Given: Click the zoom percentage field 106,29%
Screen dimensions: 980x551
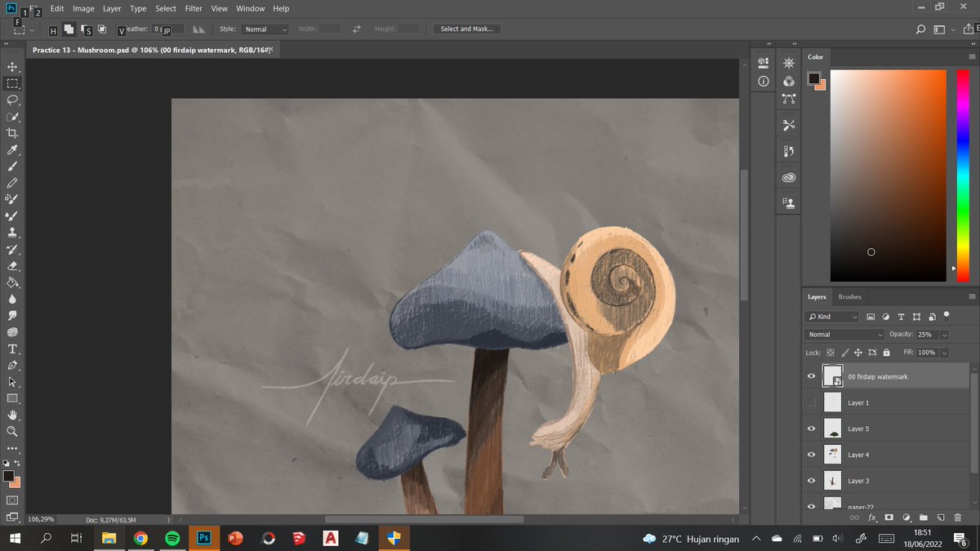Looking at the screenshot, I should [x=42, y=519].
